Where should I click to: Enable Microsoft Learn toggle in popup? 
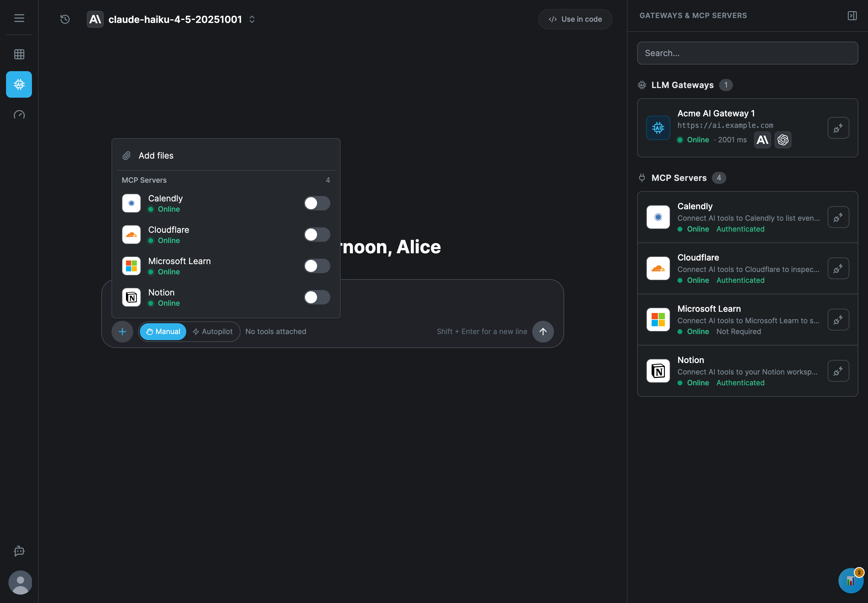tap(317, 266)
